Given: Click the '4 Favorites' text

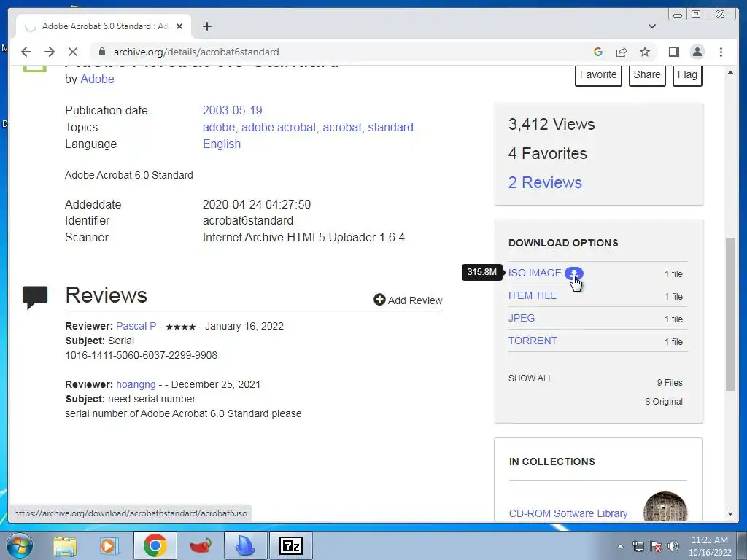Looking at the screenshot, I should 547,153.
